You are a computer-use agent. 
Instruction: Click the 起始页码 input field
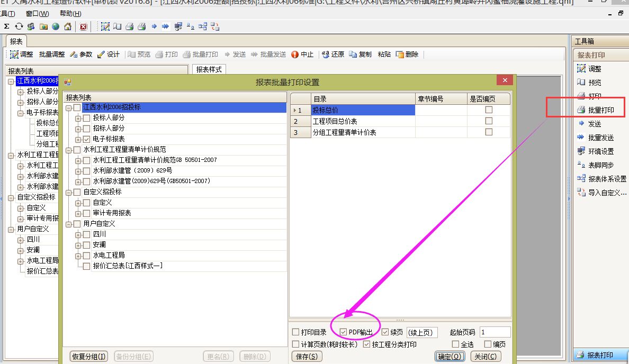(495, 332)
